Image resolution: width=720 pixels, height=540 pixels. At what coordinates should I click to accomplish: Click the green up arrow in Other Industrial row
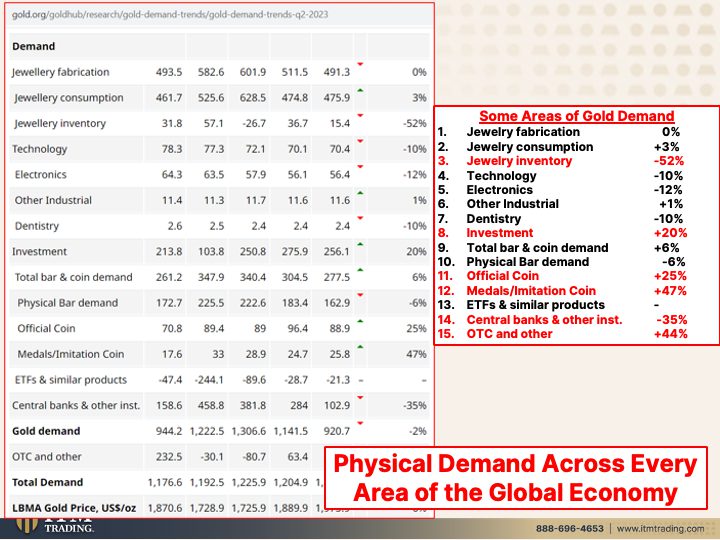tap(360, 193)
